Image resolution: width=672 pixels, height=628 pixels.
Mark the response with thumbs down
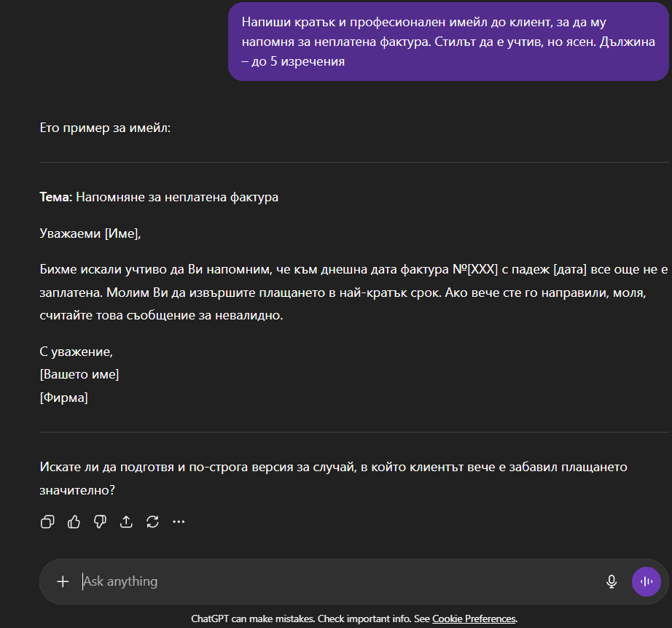(100, 522)
